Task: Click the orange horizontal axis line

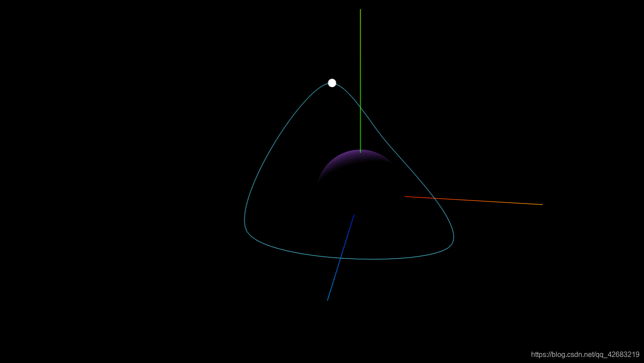Action: pyautogui.click(x=474, y=200)
